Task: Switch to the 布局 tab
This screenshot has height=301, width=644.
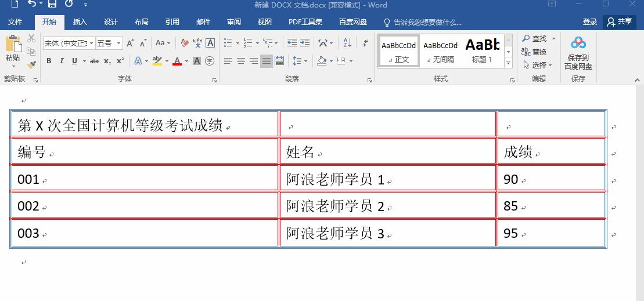Action: [142, 21]
